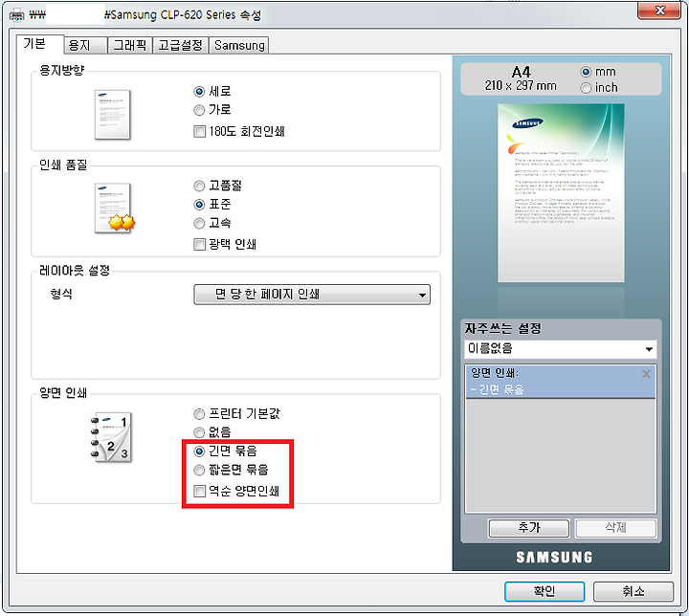The width and height of the screenshot is (689, 616).
Task: Click the printer icon in title bar
Action: (x=16, y=15)
